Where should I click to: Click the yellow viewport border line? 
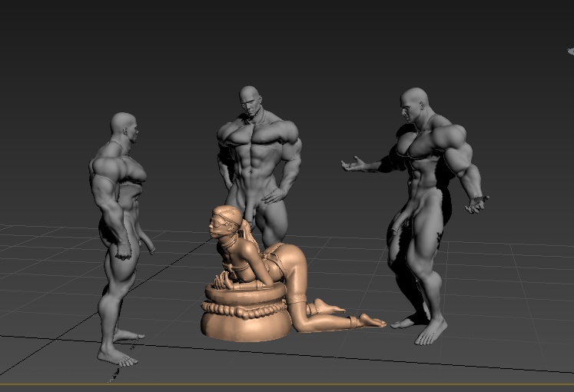pos(287,384)
